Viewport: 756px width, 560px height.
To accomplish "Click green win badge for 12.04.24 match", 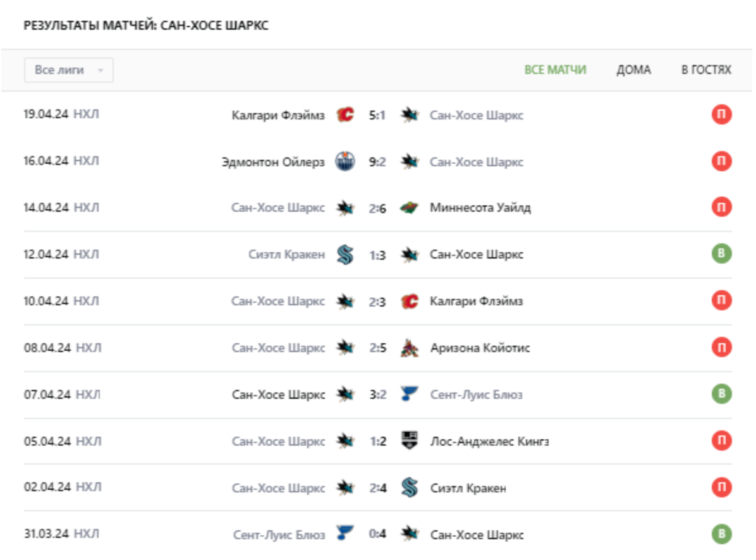I will pos(721,255).
